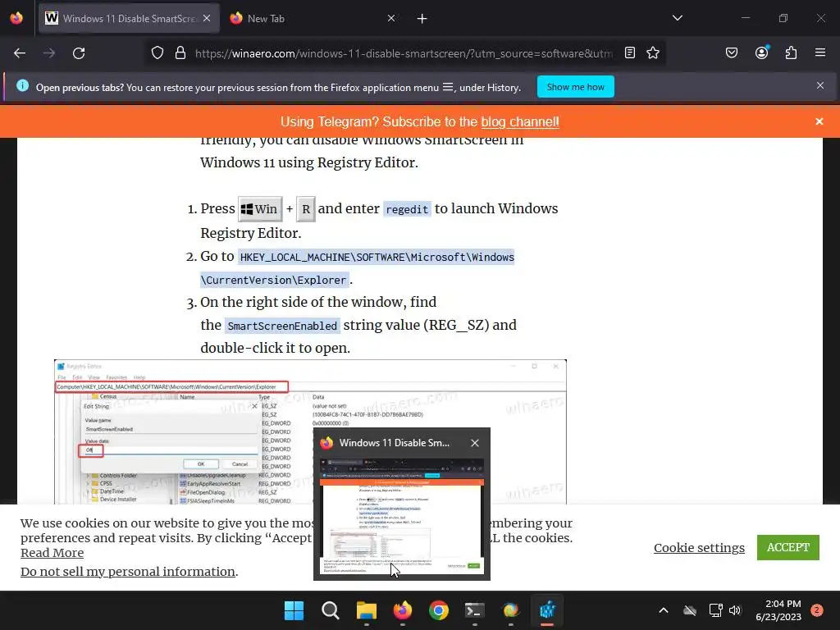Show hidden tray icons chevron
Image resolution: width=840 pixels, height=630 pixels.
663,610
